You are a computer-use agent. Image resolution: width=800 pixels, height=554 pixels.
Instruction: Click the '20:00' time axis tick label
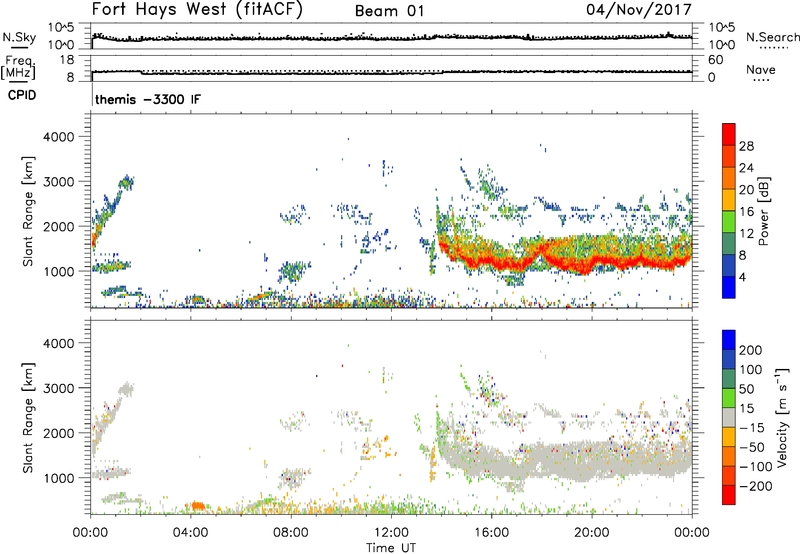pos(592,533)
